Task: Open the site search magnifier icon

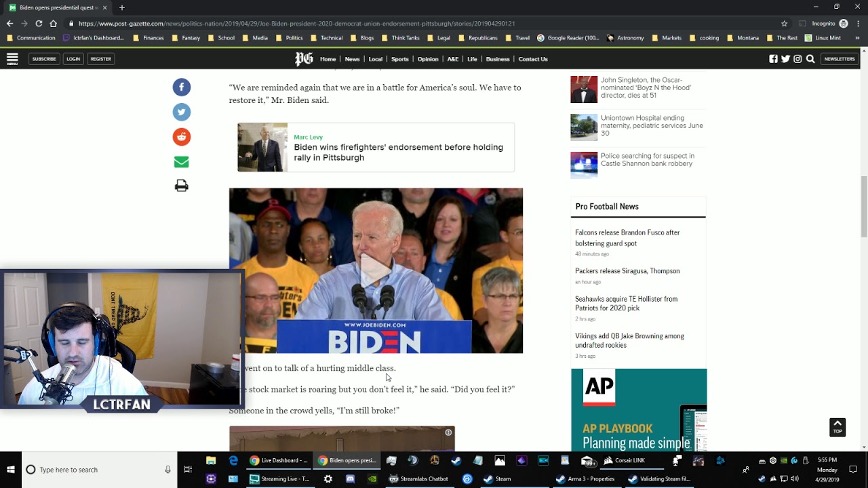Action: pyautogui.click(x=810, y=59)
